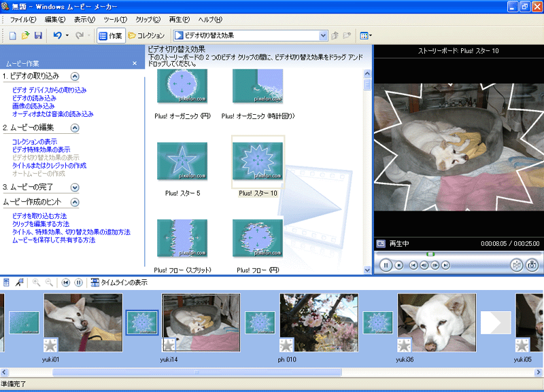The image size is (544, 392).
Task: Collapse the ムービー作成のヒント section
Action: (75, 202)
